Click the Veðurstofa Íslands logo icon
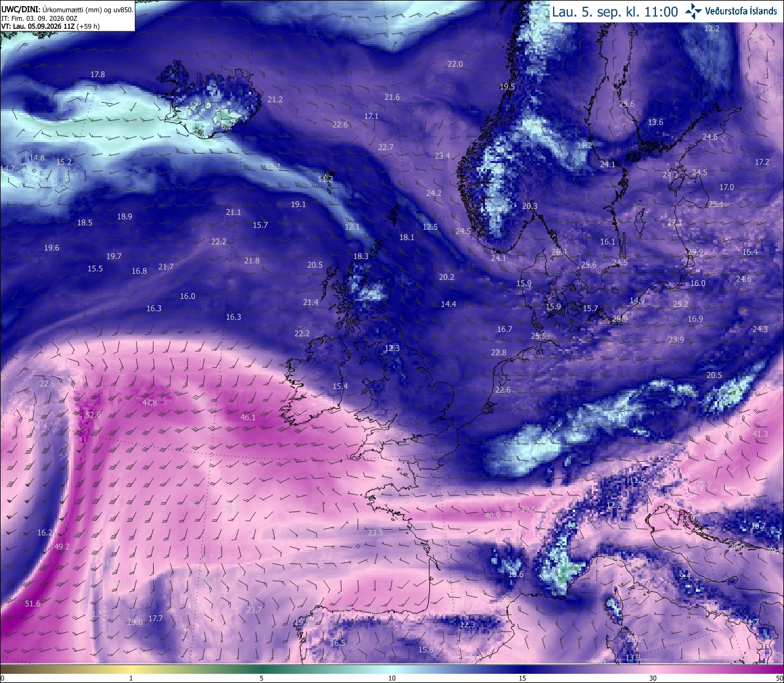784x683 pixels. click(693, 11)
